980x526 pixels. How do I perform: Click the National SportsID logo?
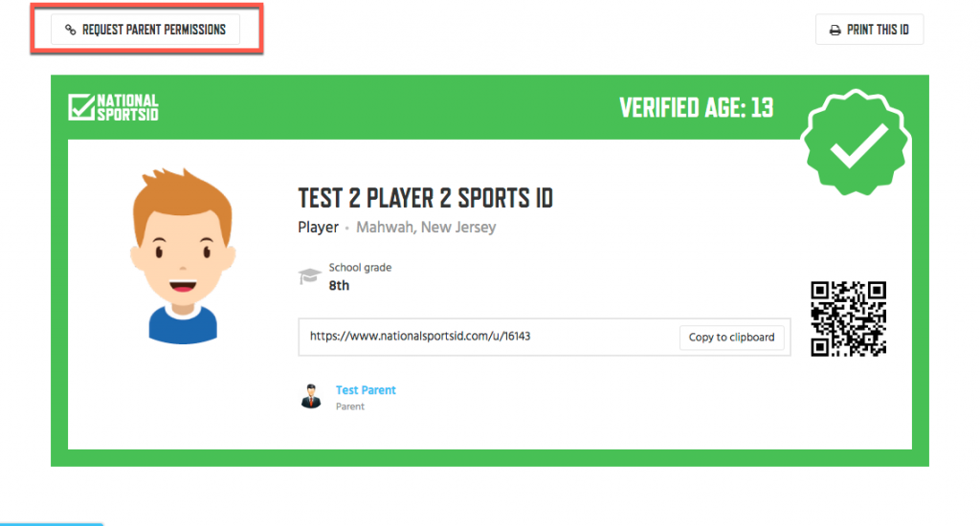[113, 107]
